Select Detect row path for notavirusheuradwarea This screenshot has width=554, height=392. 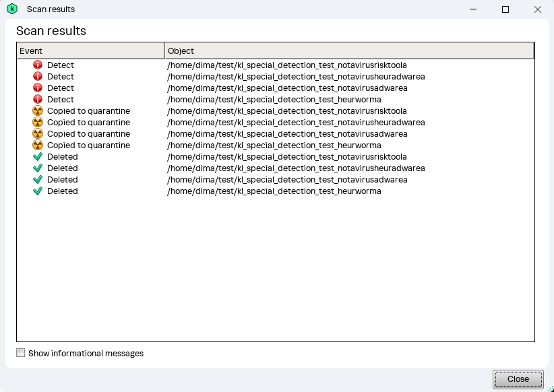click(x=296, y=77)
